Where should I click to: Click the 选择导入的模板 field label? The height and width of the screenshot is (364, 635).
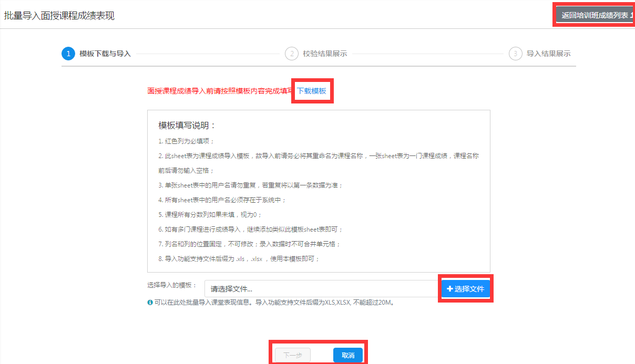[x=172, y=285]
